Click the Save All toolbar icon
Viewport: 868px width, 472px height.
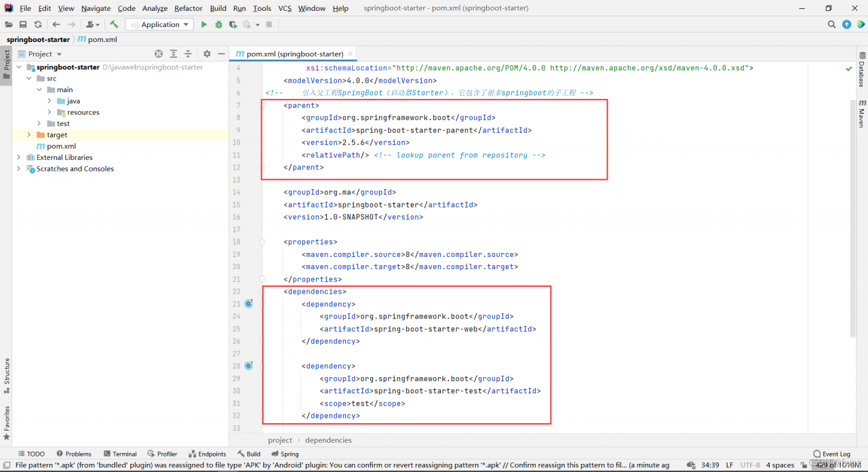pos(23,24)
